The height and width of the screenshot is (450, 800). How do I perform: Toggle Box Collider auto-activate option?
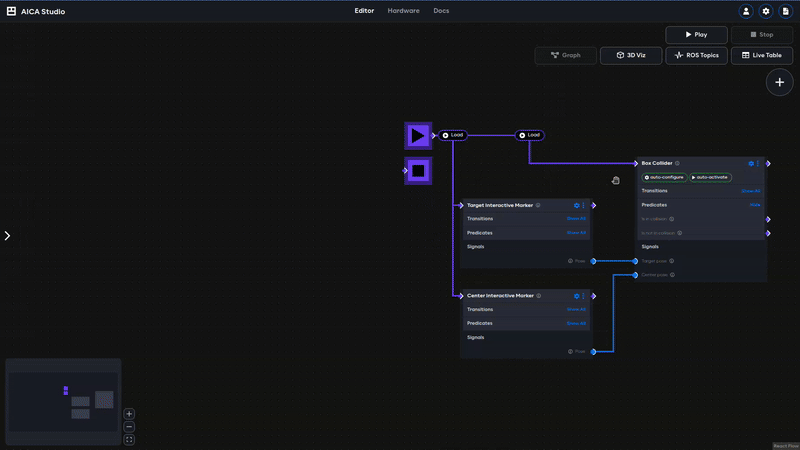pyautogui.click(x=710, y=178)
